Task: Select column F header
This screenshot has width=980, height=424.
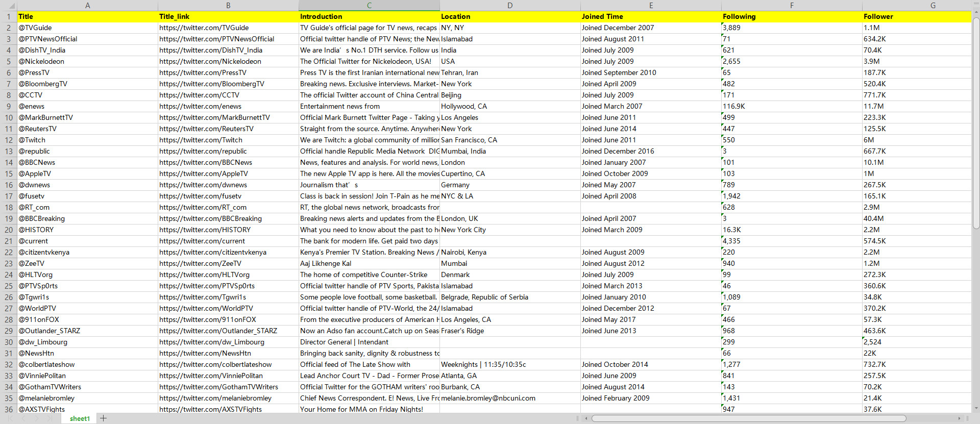Action: (792, 5)
